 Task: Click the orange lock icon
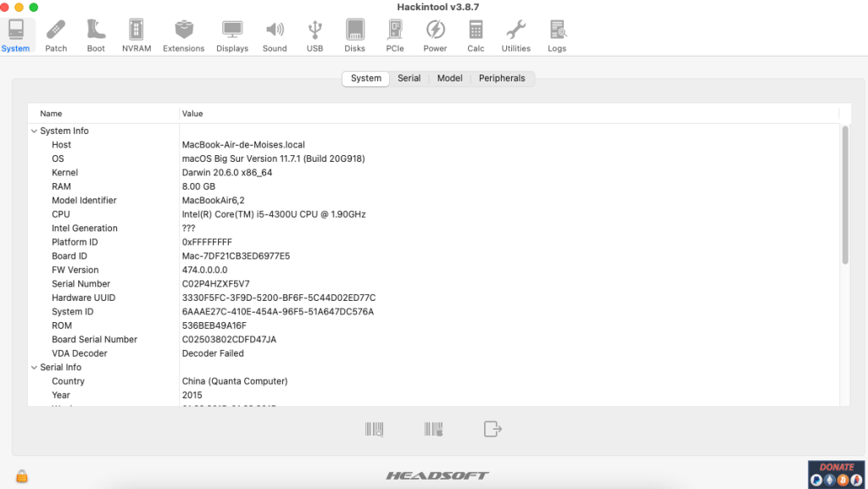pos(21,475)
